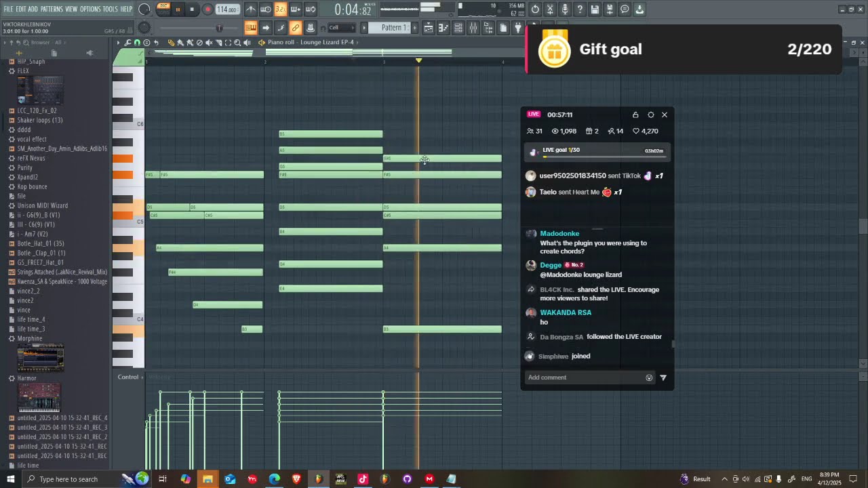868x488 pixels.
Task: Open the Piano roll view icon
Action: click(443, 28)
